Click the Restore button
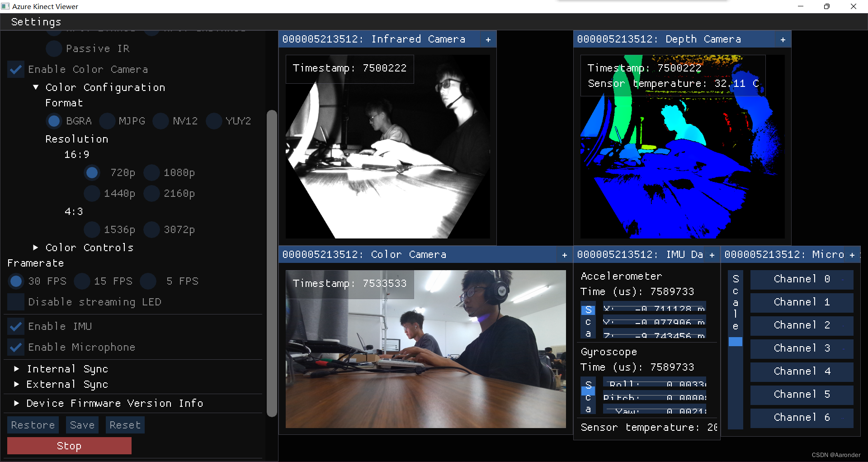This screenshot has height=462, width=868. coord(33,425)
